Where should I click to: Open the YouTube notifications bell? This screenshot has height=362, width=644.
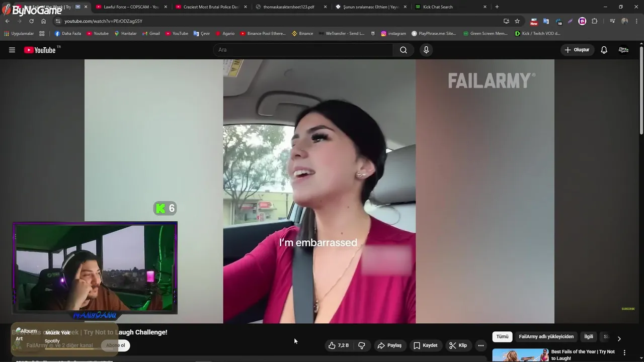pos(604,50)
